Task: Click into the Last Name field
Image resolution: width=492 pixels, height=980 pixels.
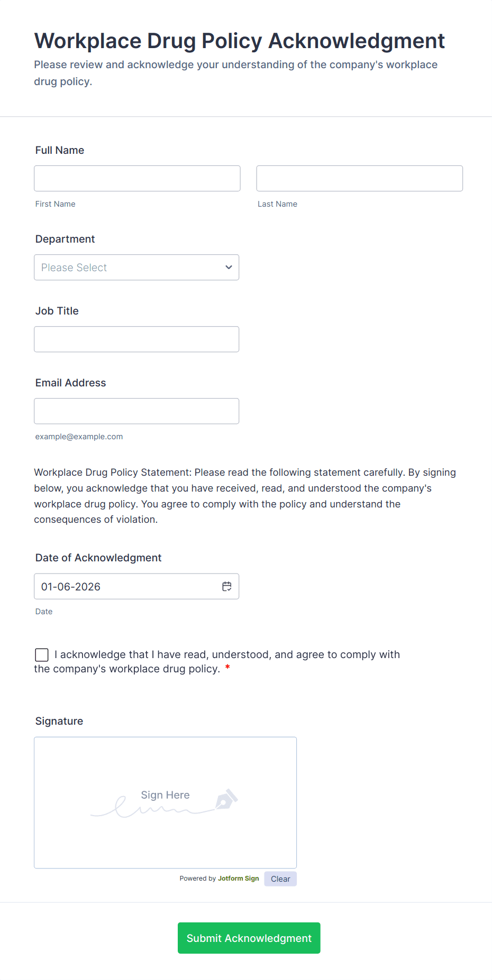Action: point(359,179)
